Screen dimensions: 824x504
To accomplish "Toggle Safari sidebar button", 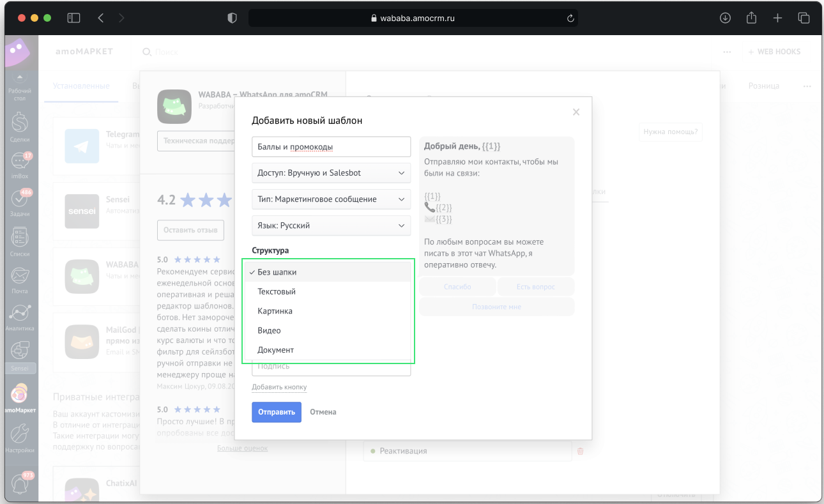I will point(73,18).
